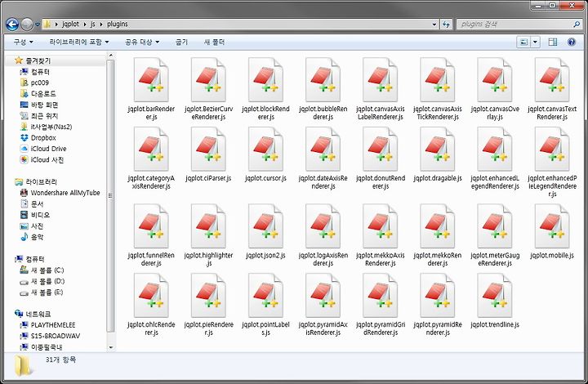Toggle the preview pane button
Image resolution: width=588 pixels, height=384 pixels.
tap(552, 42)
